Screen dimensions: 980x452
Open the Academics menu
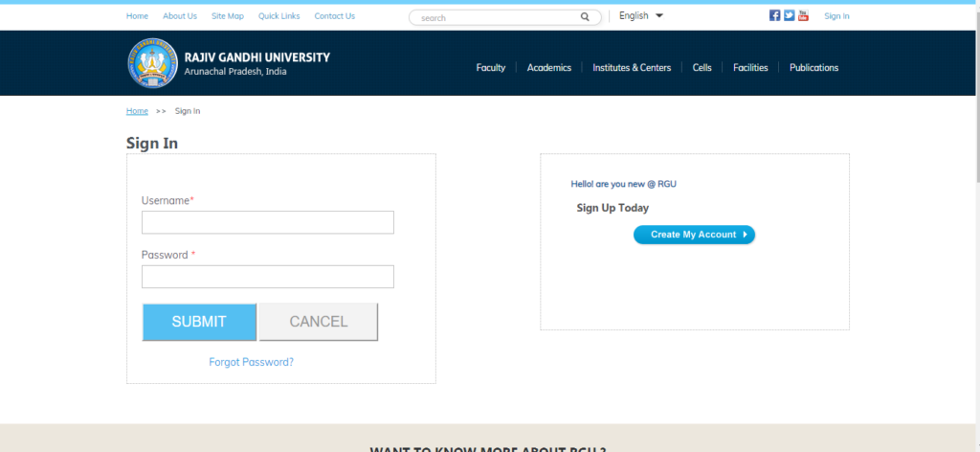[x=548, y=68]
